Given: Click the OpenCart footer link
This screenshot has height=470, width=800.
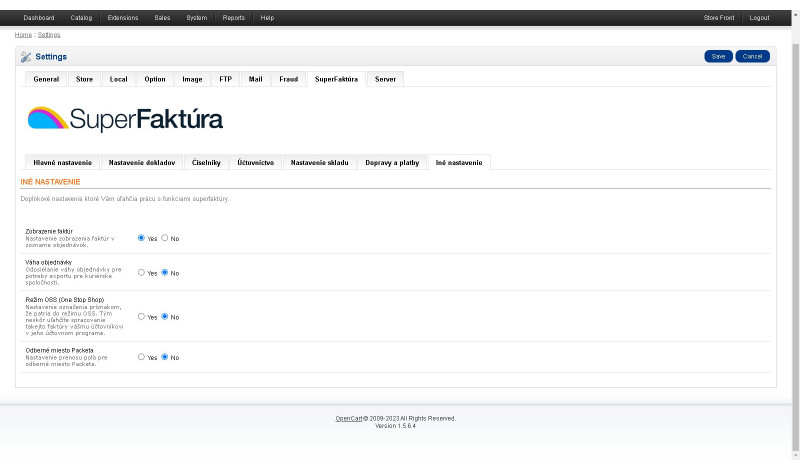Looking at the screenshot, I should tap(348, 418).
